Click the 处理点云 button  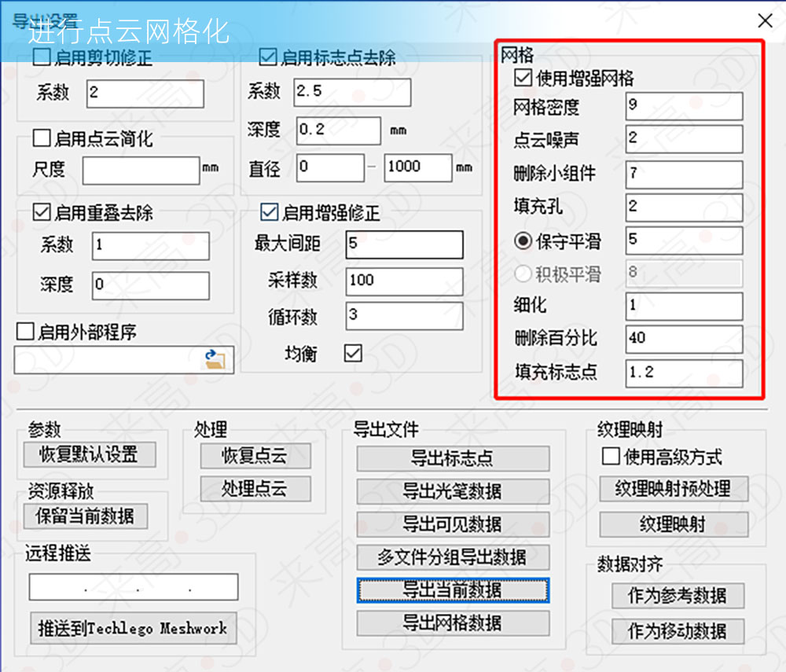click(255, 490)
